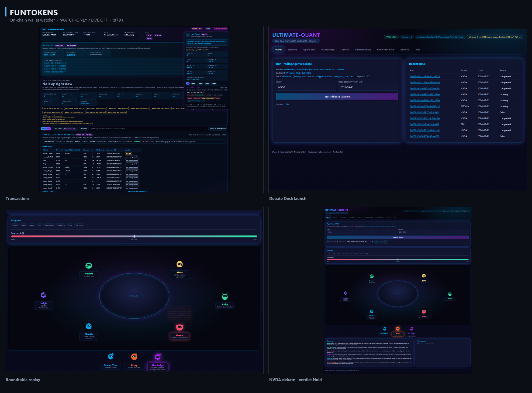Viewport: 532px width, 393px height.
Task: Click Sentiment slider handle in Roundtable replay
Action: pos(134,236)
